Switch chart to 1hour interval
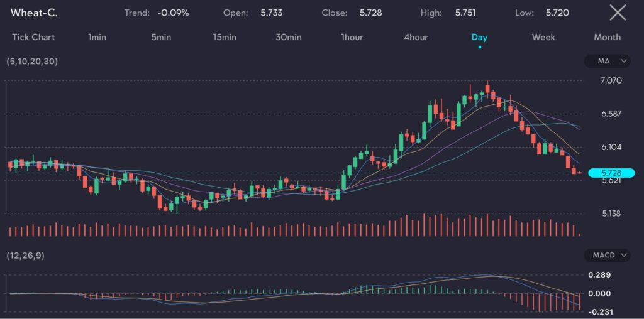 click(352, 37)
